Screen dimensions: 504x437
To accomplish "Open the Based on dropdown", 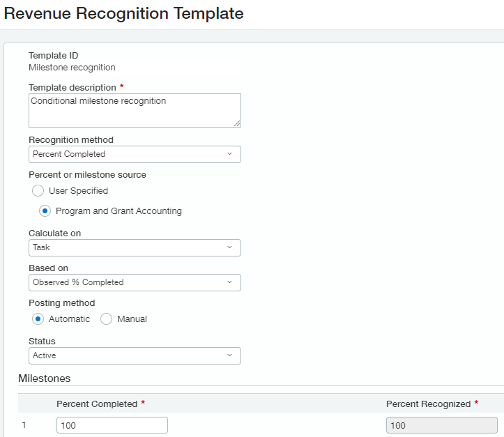I will tap(135, 282).
